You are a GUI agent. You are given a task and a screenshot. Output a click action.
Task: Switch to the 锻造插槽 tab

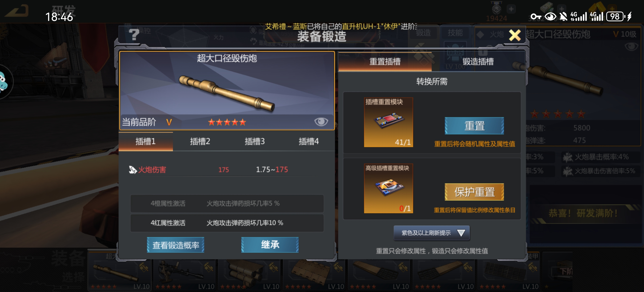coord(478,61)
